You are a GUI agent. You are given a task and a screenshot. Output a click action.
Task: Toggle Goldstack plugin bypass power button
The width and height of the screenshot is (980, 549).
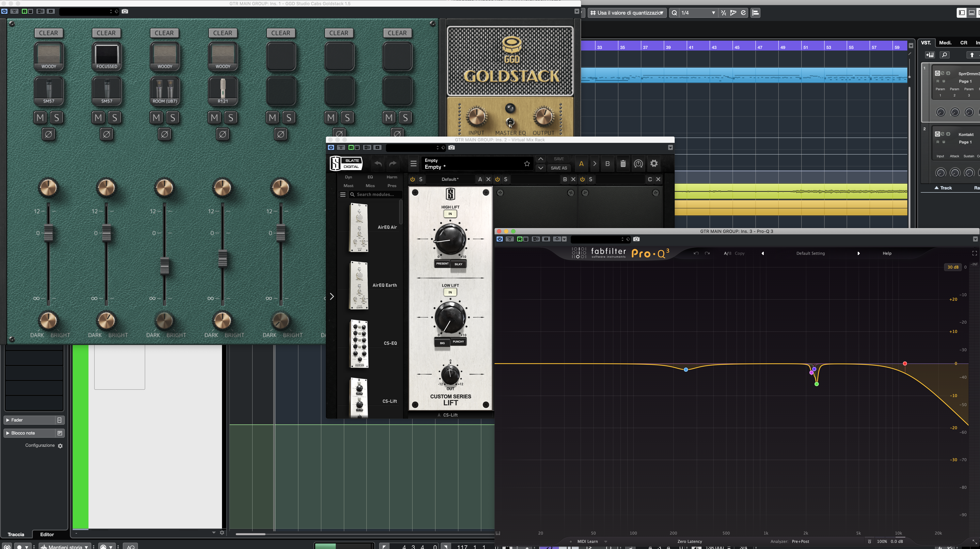point(4,11)
